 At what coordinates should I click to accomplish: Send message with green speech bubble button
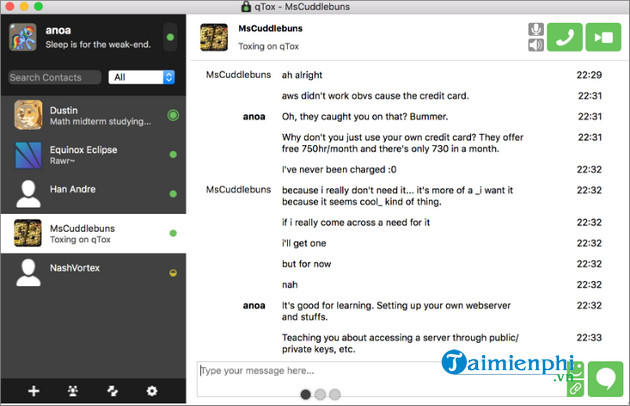[606, 380]
